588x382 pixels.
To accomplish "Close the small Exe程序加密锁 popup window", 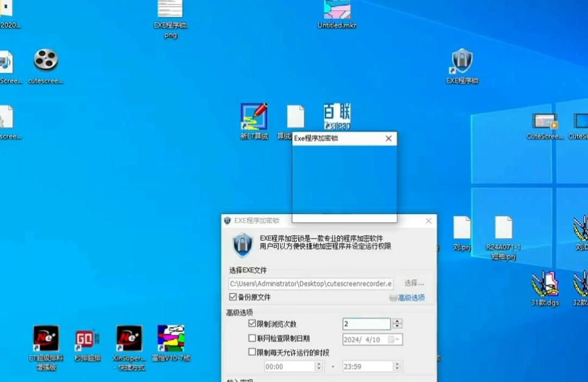I will [x=389, y=139].
